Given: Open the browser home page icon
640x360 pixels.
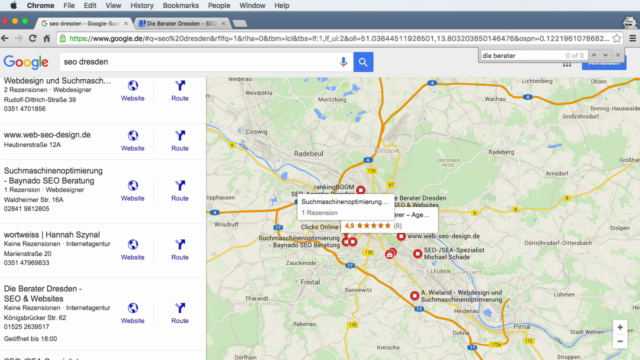Looking at the screenshot, I should coord(47,38).
